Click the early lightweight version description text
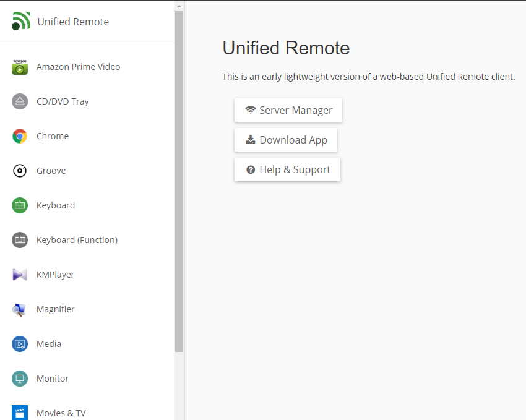 (369, 77)
